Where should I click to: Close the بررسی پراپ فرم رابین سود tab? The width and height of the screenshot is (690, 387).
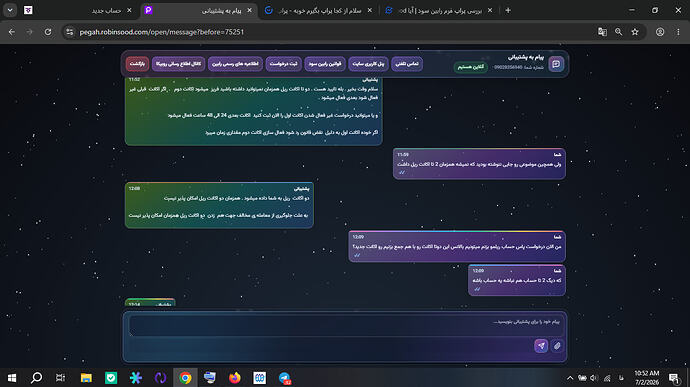490,11
